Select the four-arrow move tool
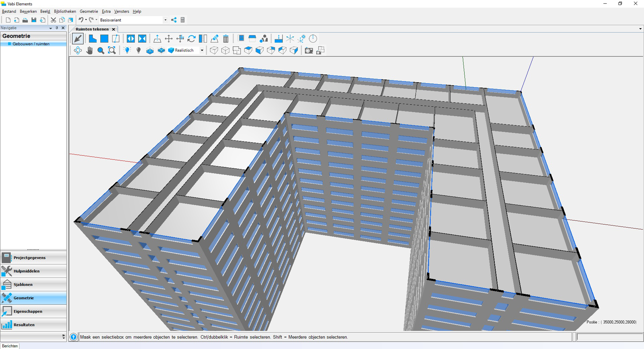The image size is (644, 349). pyautogui.click(x=169, y=39)
